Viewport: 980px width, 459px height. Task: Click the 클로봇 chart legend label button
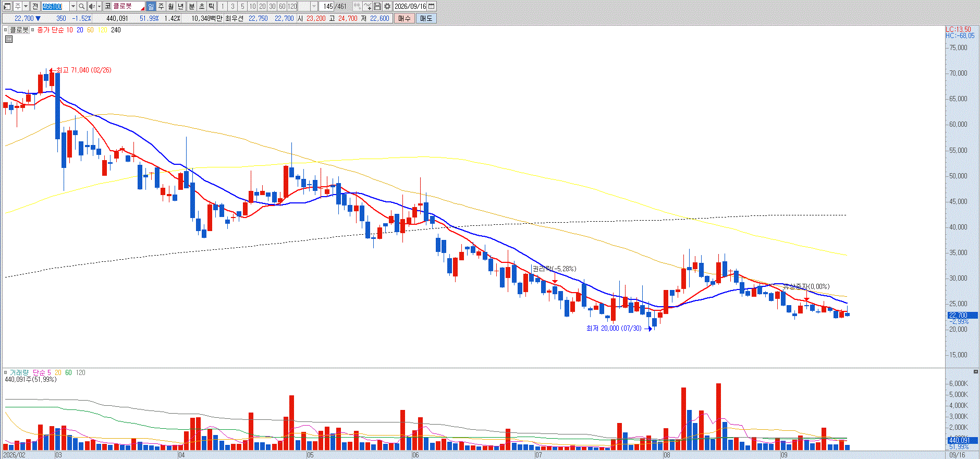coord(19,30)
